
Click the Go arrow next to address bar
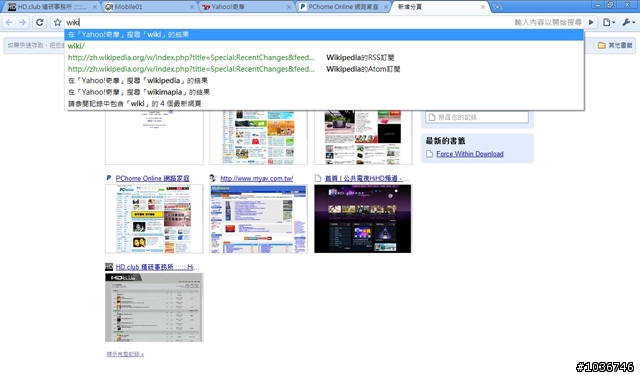point(591,22)
